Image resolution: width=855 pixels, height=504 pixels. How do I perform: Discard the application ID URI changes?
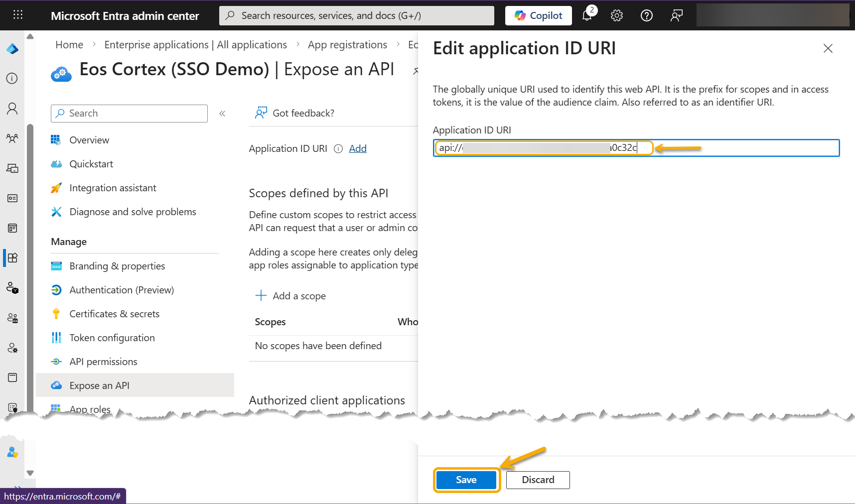[538, 480]
